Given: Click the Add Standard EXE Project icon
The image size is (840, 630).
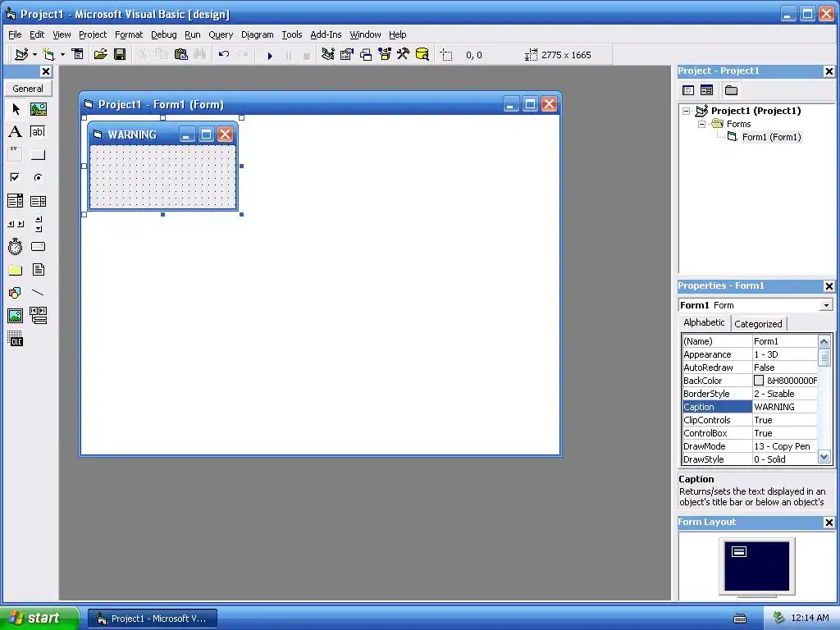Looking at the screenshot, I should pyautogui.click(x=21, y=54).
